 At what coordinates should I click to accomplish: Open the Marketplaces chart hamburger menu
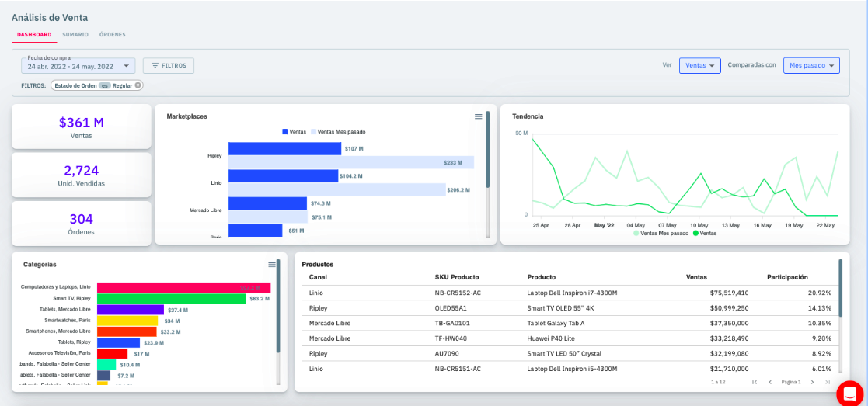coord(478,116)
